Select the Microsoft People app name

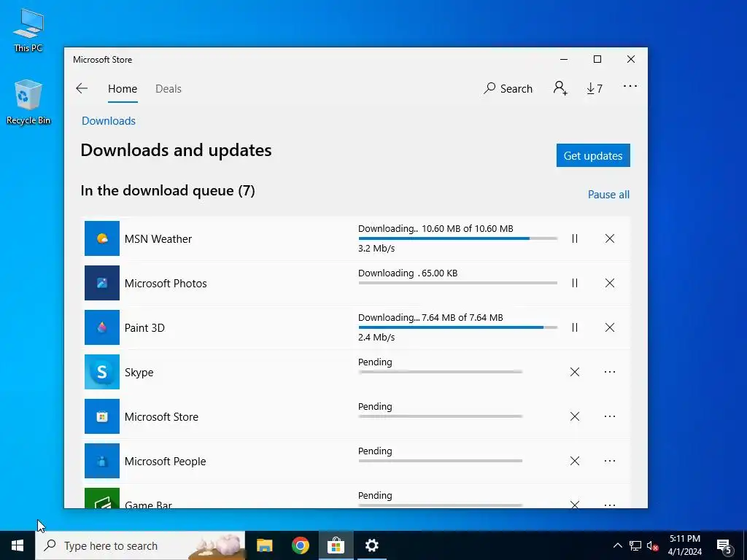pyautogui.click(x=166, y=462)
